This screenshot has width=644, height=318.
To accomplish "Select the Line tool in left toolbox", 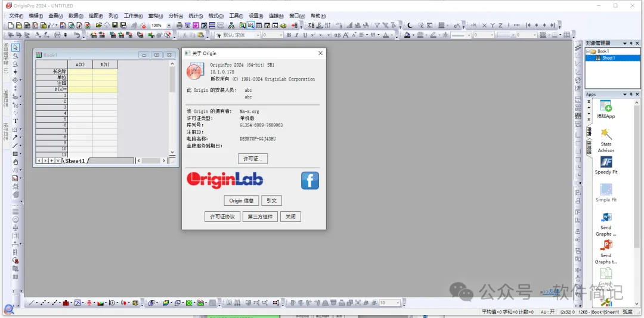I will (15, 146).
